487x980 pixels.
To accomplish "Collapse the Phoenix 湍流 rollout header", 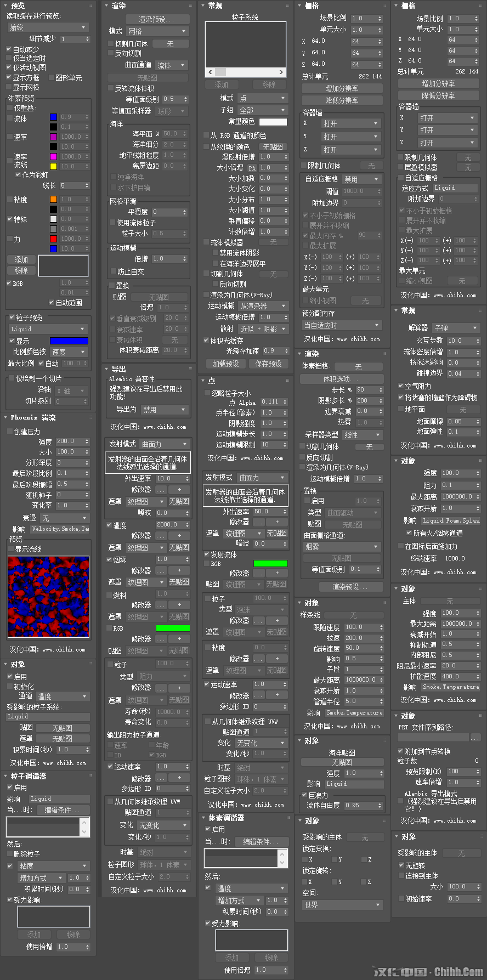I will click(33, 418).
